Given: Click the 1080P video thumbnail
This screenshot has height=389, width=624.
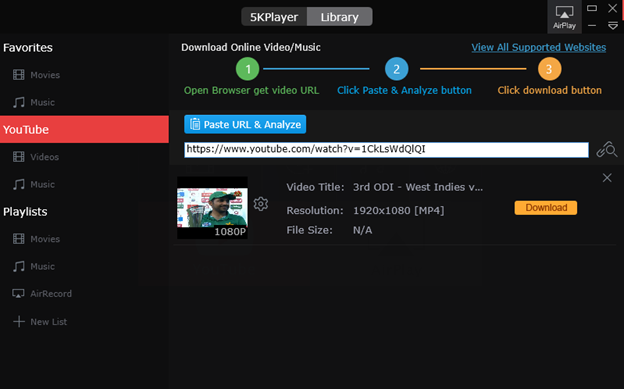Looking at the screenshot, I should (212, 208).
